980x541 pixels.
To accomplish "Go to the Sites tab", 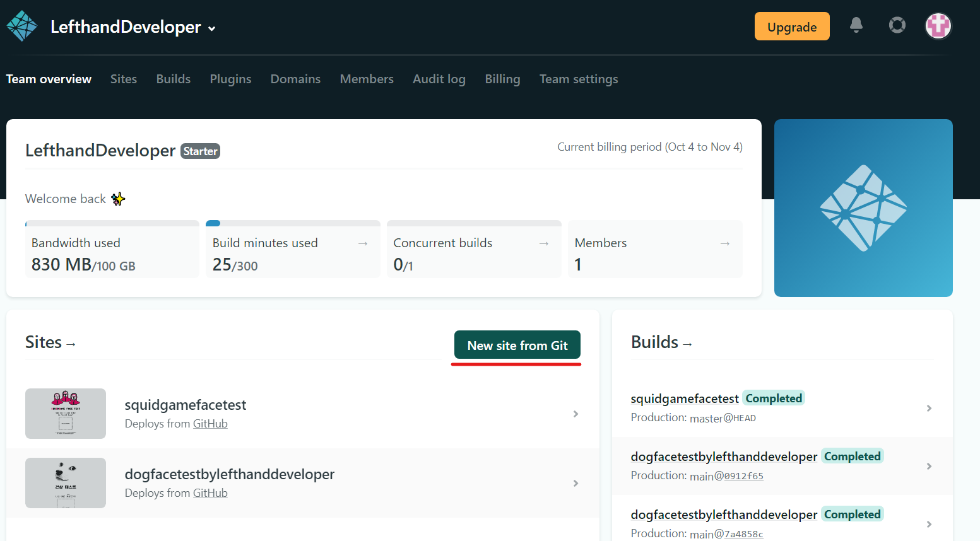I will point(124,79).
